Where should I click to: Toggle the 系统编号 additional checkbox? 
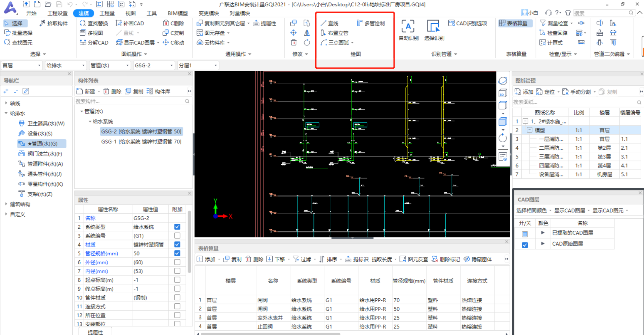tap(177, 235)
